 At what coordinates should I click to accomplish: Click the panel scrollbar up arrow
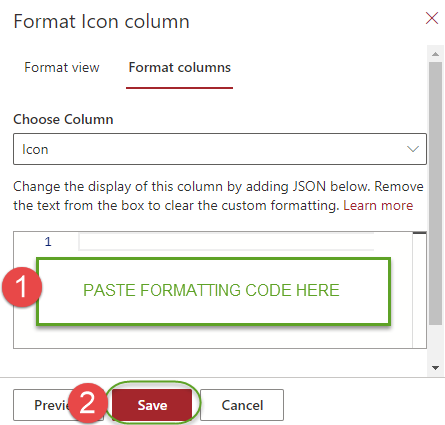(x=435, y=54)
